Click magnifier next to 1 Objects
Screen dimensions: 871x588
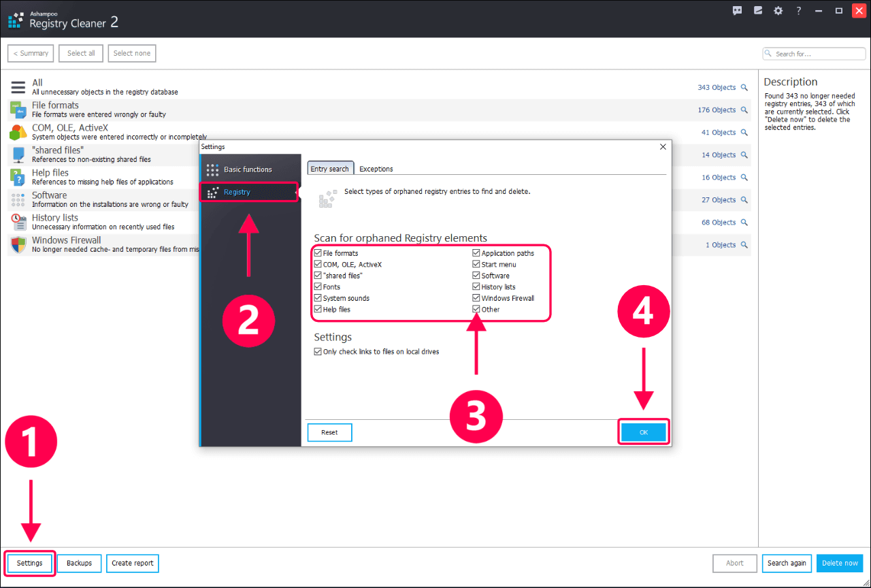(x=744, y=244)
